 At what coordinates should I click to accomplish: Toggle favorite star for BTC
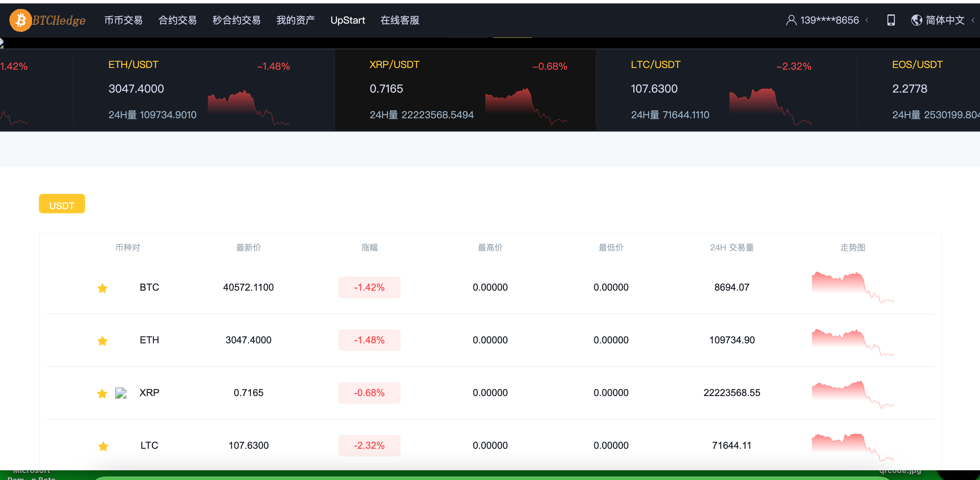pos(102,288)
